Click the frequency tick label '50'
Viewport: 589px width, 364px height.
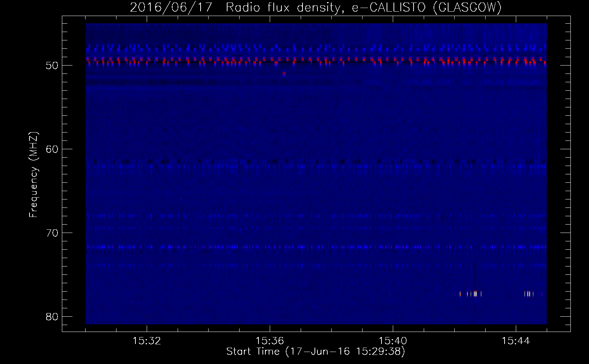click(x=52, y=66)
